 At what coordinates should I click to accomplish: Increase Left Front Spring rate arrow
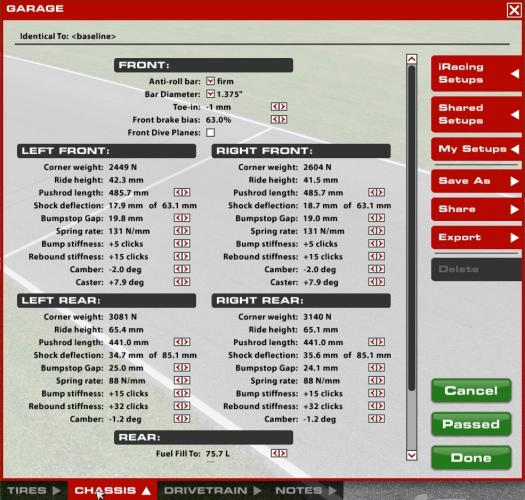186,231
